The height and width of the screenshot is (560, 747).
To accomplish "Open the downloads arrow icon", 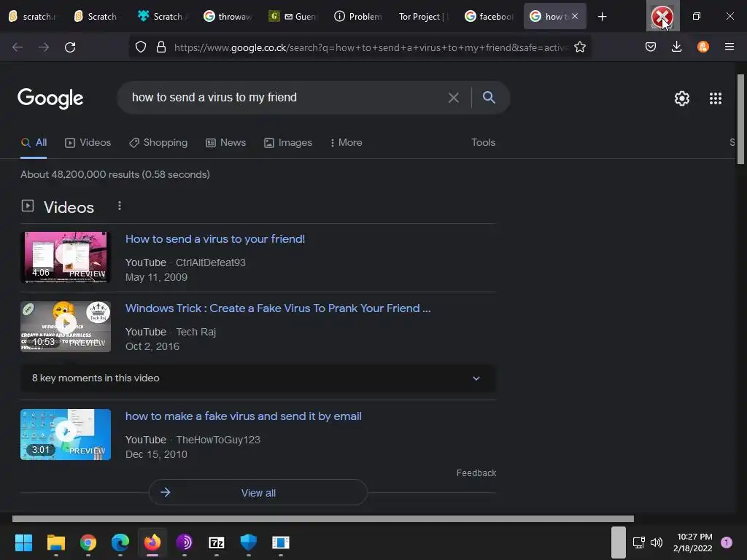I will [676, 47].
